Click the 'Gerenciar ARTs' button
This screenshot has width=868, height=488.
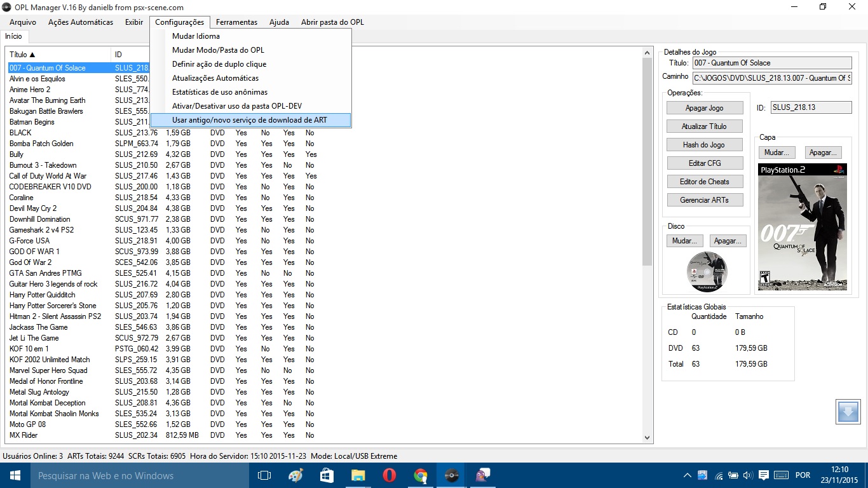click(704, 200)
